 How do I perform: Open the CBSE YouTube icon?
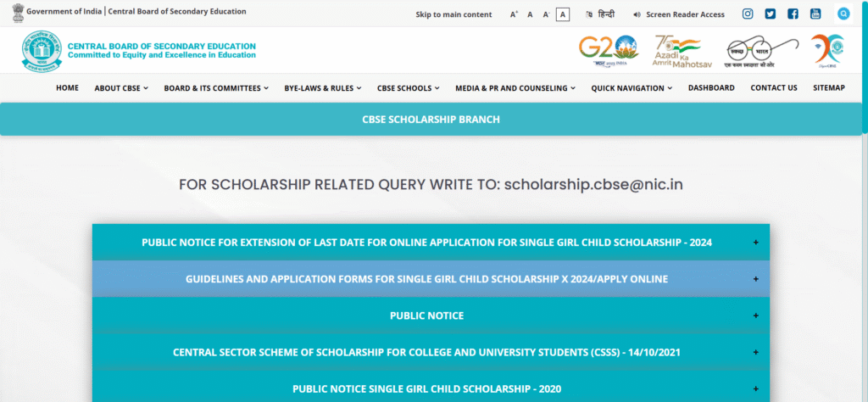pyautogui.click(x=815, y=14)
